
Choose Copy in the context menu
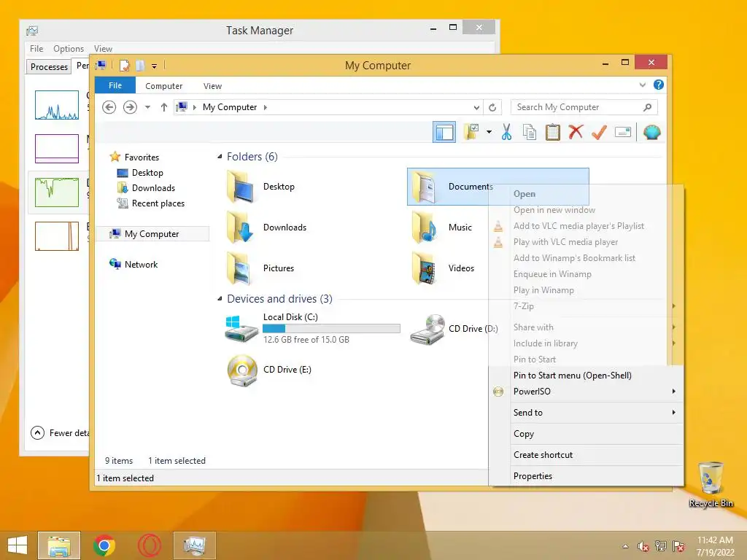587,434
